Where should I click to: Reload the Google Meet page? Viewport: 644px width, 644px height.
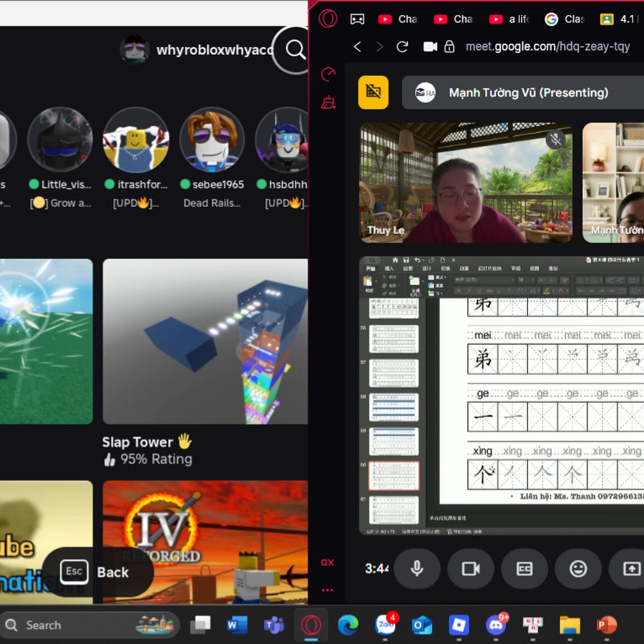[402, 47]
